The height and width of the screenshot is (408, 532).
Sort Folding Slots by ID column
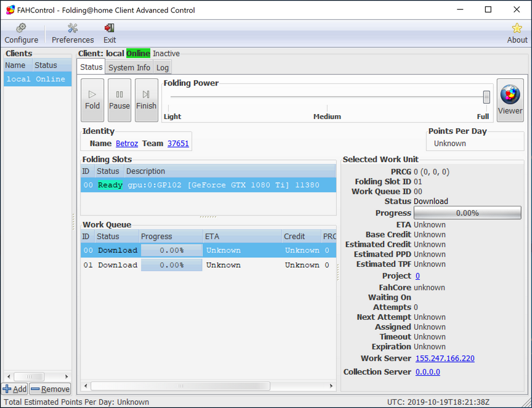point(87,171)
